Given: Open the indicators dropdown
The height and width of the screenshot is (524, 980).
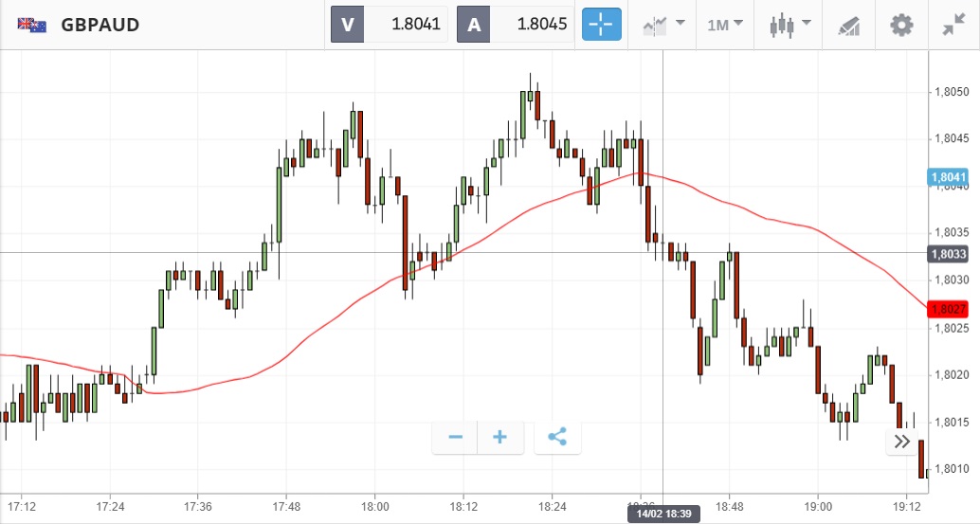Looking at the screenshot, I should point(664,25).
